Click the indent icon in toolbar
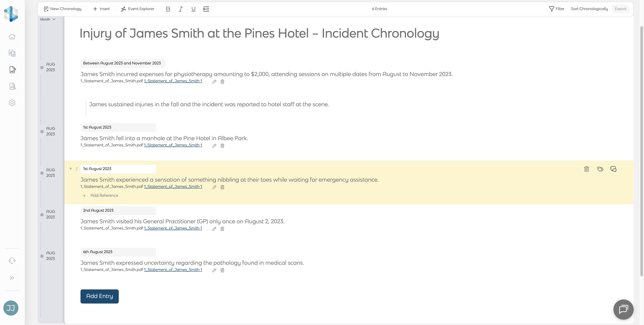The height and width of the screenshot is (325, 644). coord(206,9)
